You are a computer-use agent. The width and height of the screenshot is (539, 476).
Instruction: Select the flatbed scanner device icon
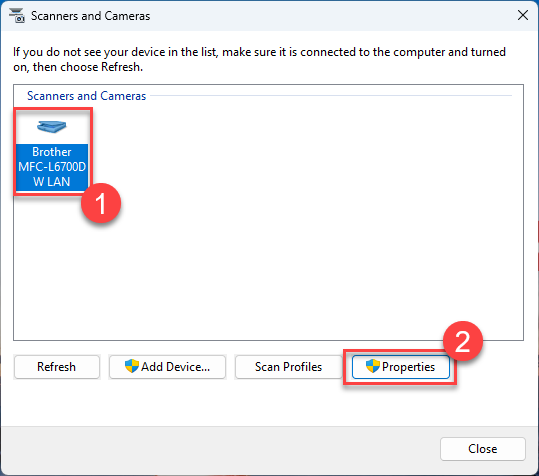pos(52,126)
